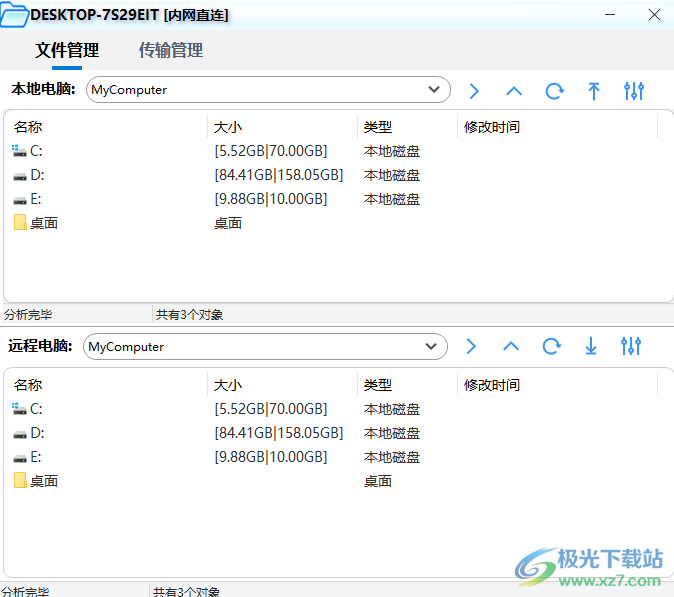The image size is (674, 597).
Task: Click [84.41GB|158.05GB] size in 远程电脑
Action: (279, 433)
